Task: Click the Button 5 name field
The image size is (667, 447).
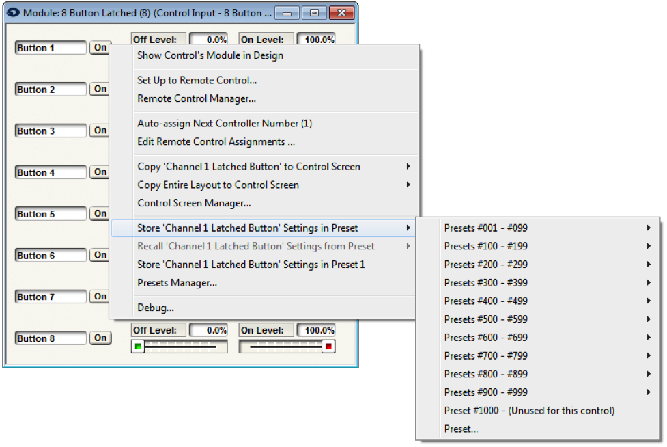Action: (51, 214)
